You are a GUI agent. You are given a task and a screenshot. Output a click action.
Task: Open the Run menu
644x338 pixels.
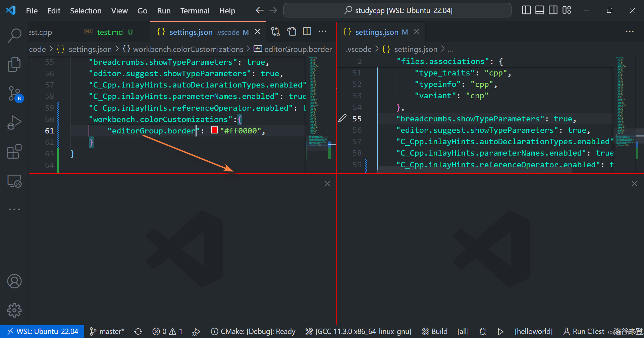pos(164,11)
